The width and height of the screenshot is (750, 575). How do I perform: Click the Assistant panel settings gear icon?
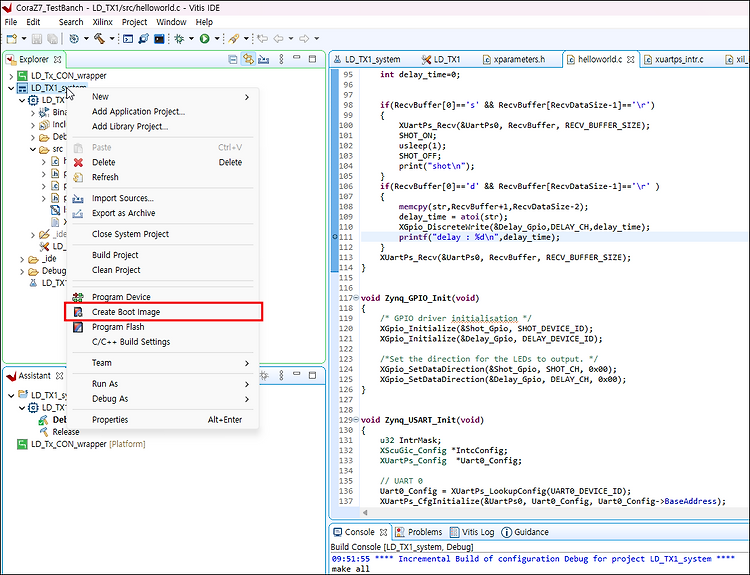point(264,376)
